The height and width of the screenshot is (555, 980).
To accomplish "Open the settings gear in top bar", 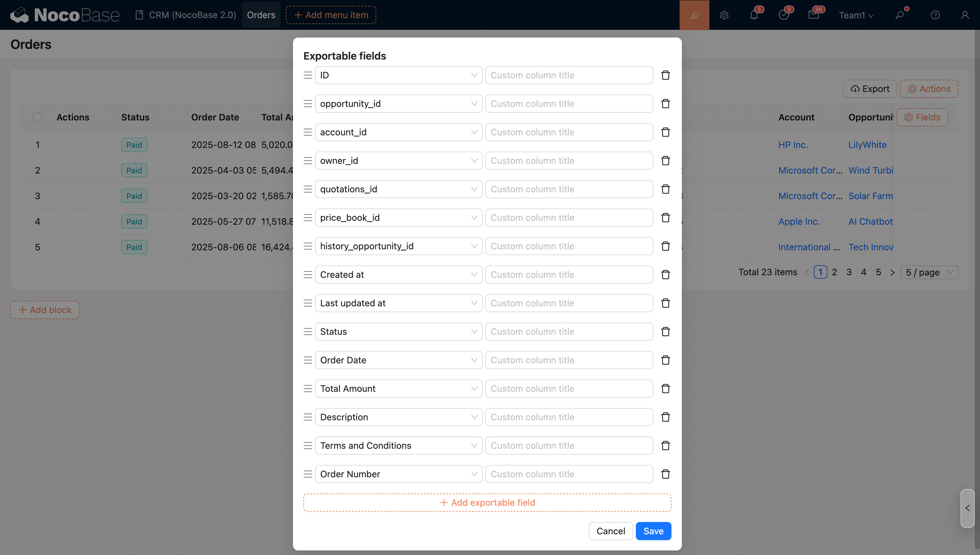I will pos(724,15).
